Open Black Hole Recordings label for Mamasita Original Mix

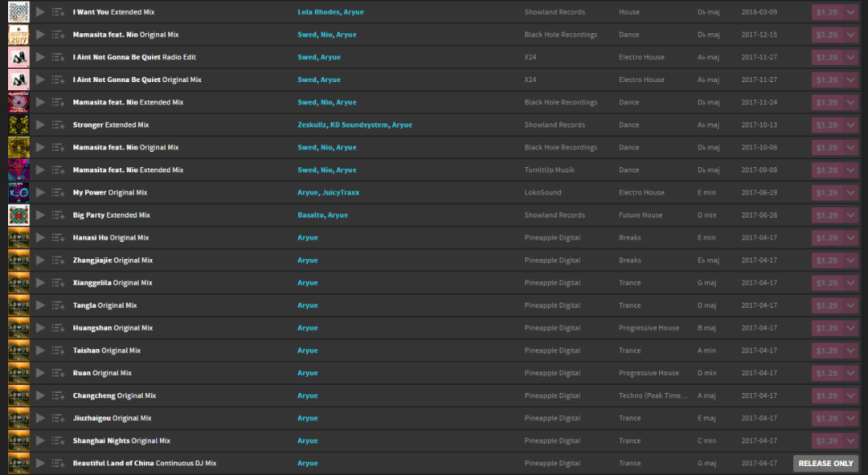[x=560, y=35]
